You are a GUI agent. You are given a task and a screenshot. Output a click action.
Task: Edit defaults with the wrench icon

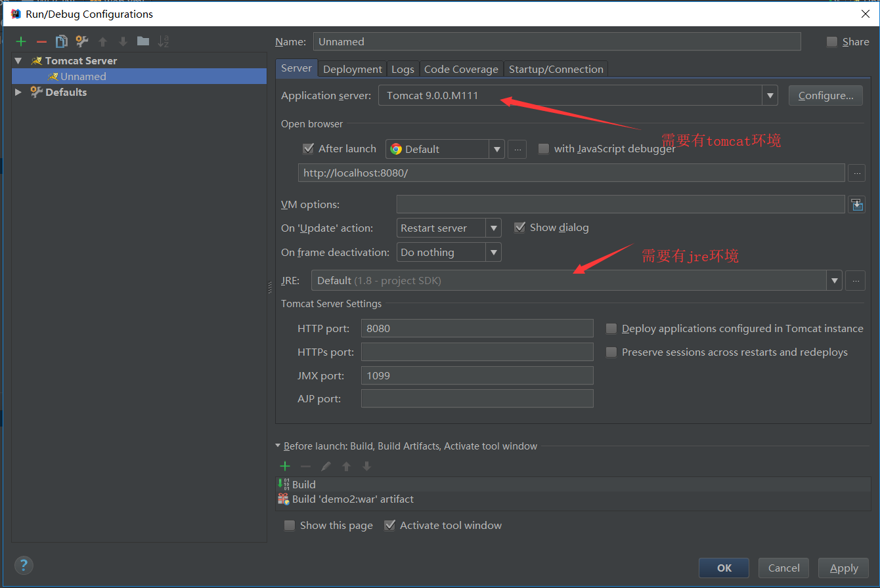[82, 41]
